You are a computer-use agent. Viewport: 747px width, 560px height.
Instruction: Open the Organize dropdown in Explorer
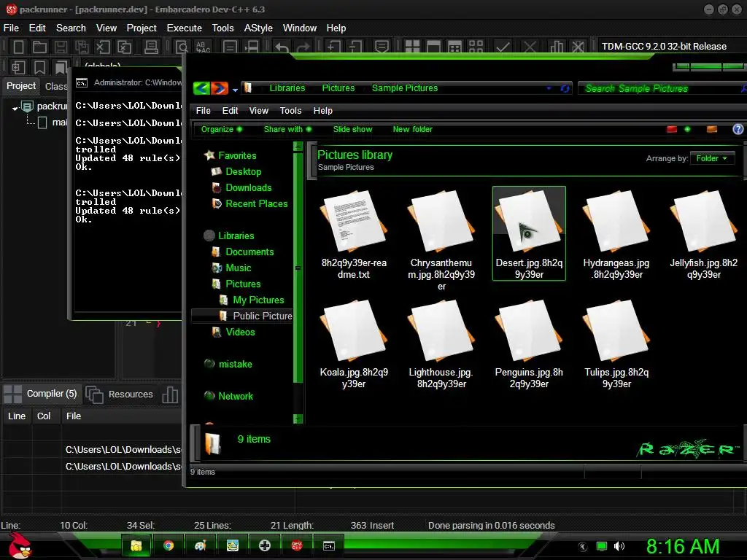point(222,129)
